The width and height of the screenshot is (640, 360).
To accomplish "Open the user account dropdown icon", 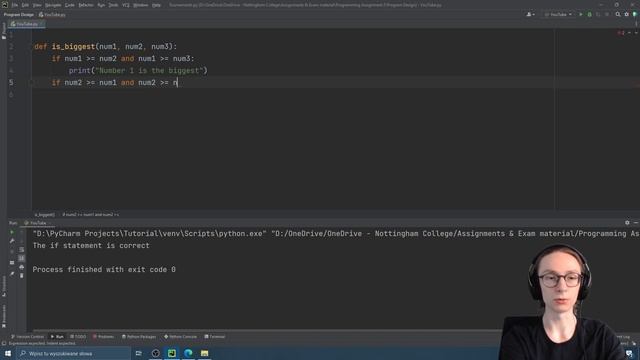I will [530, 15].
